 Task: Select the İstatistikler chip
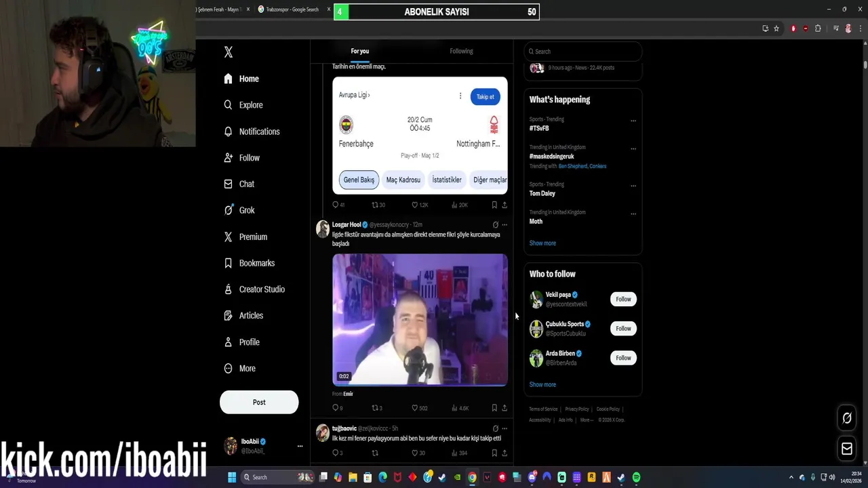447,180
